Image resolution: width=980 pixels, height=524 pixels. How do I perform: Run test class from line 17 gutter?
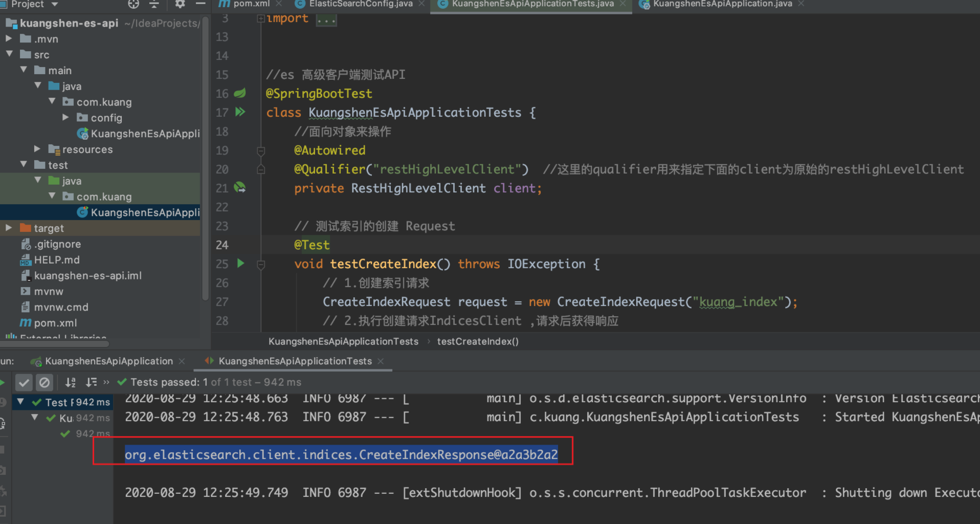[240, 112]
